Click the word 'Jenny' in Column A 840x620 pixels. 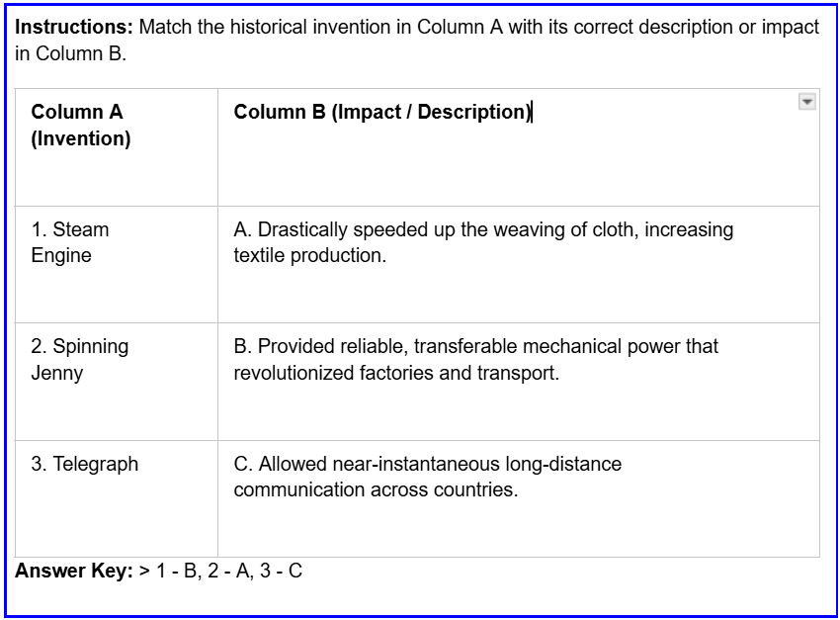pos(56,373)
